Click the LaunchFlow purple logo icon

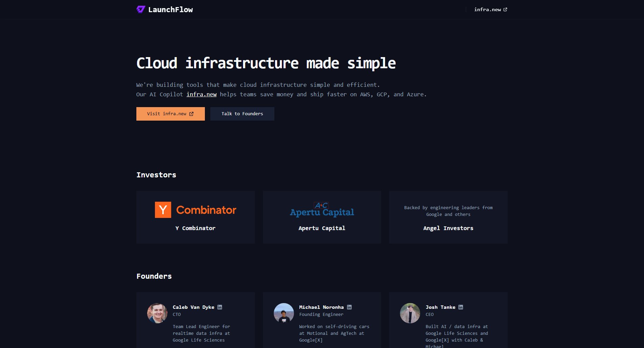coord(141,9)
